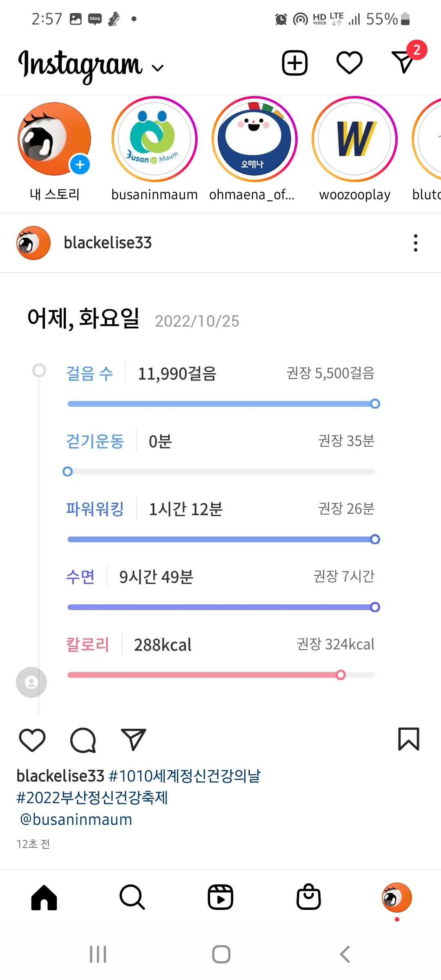Open the post's three-dot options menu

415,243
